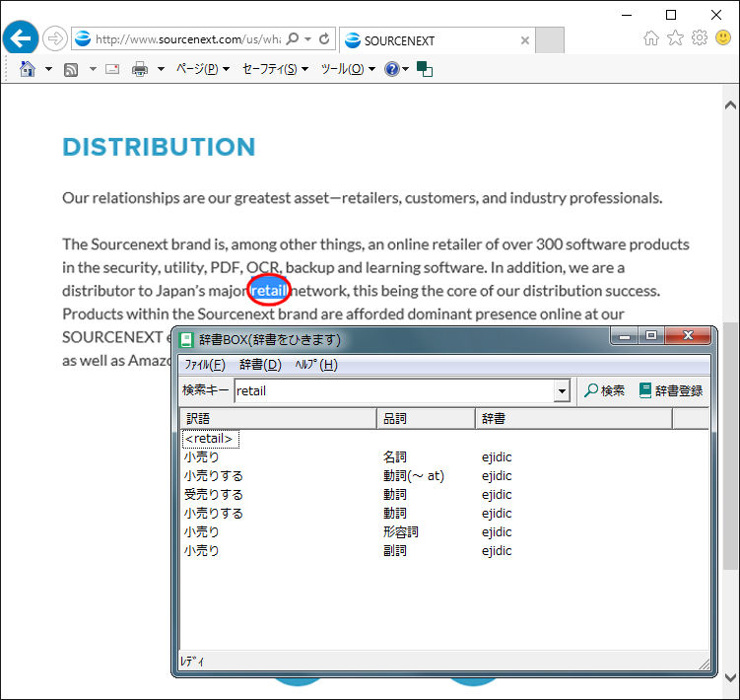This screenshot has height=700, width=740.
Task: Click the address bar URL field
Action: [x=187, y=38]
